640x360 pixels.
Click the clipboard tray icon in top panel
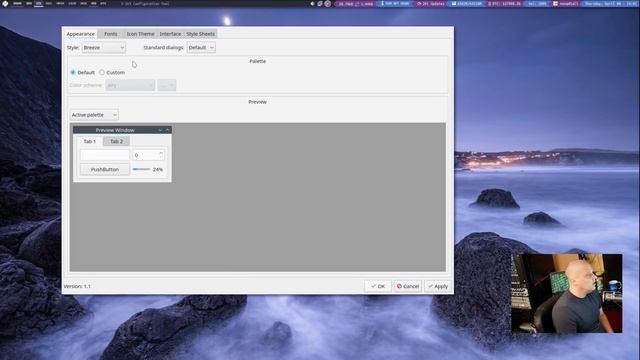point(320,4)
